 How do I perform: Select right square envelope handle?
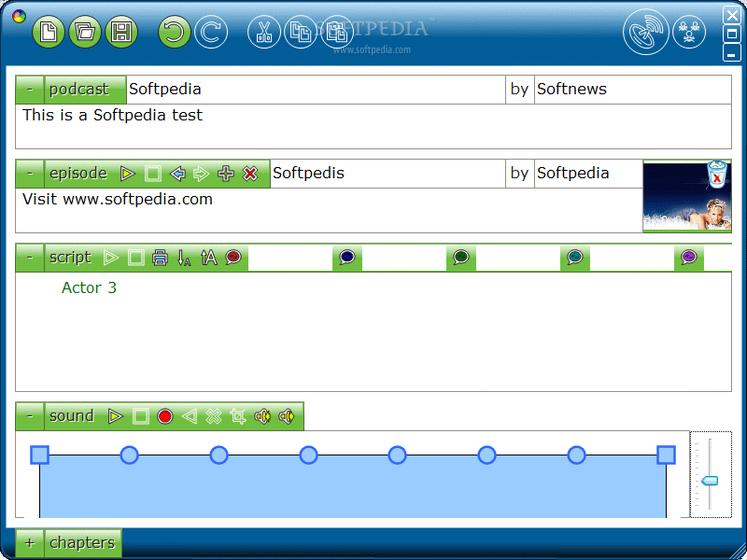666,455
